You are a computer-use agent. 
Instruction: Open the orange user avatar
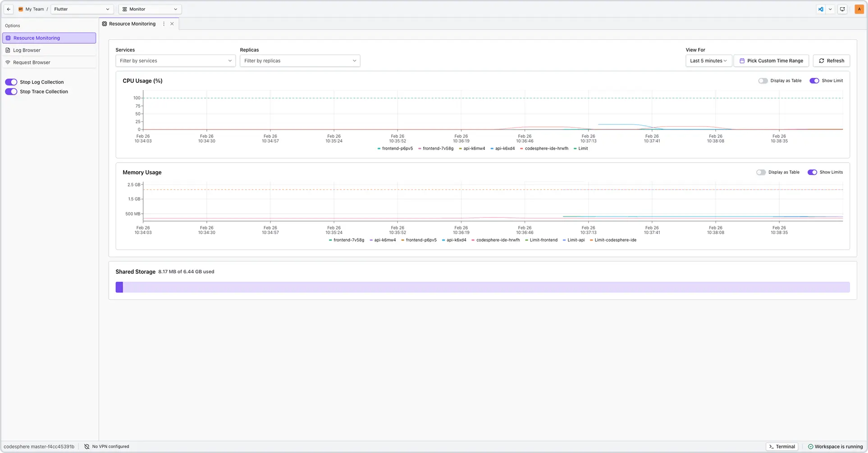pos(859,9)
